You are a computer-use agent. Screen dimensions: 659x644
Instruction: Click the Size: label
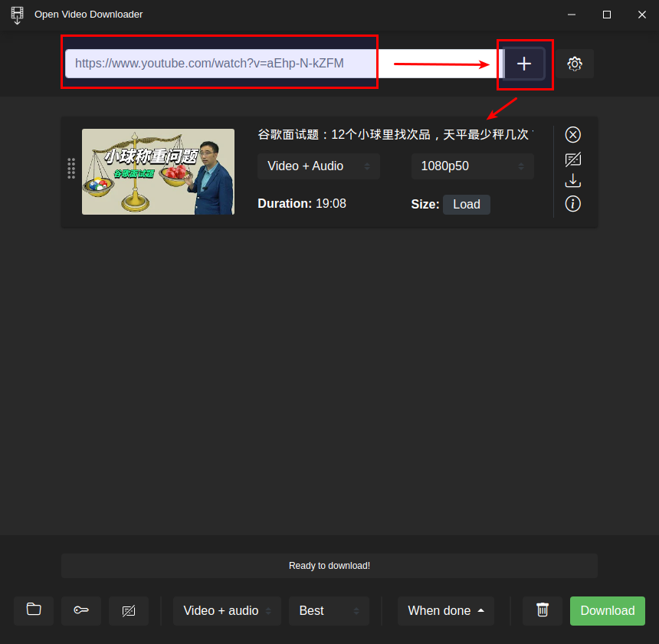tap(425, 205)
